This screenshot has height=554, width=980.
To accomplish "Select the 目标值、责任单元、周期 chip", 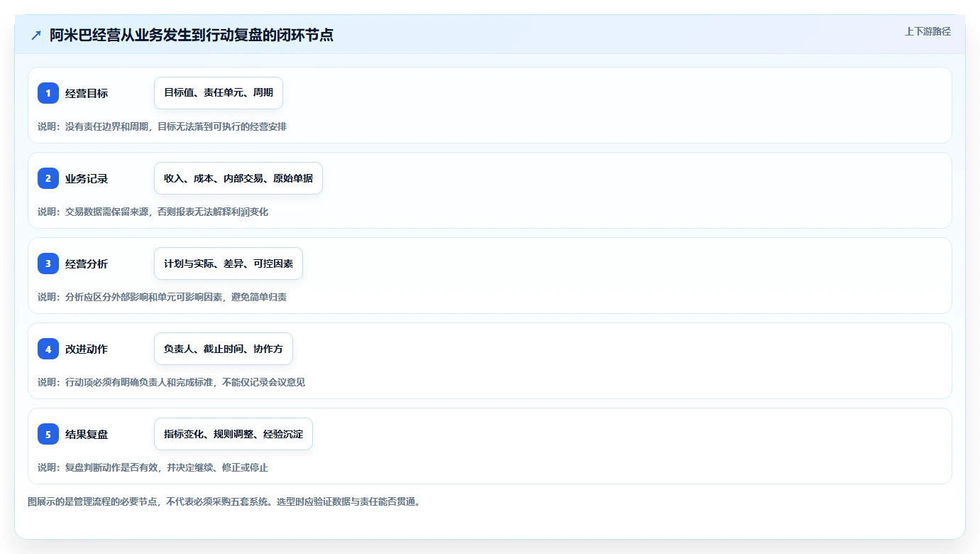I will click(x=219, y=93).
